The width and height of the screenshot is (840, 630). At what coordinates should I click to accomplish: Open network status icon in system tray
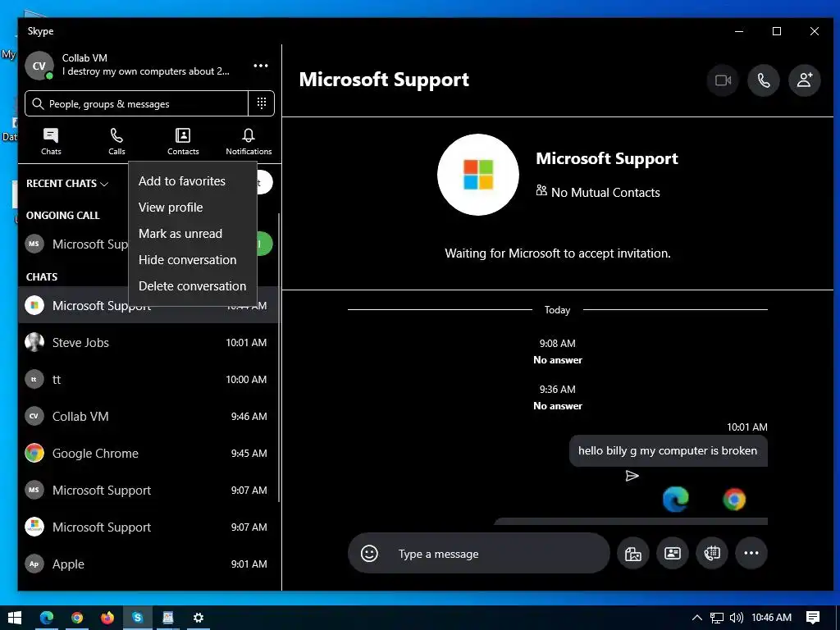coord(717,618)
